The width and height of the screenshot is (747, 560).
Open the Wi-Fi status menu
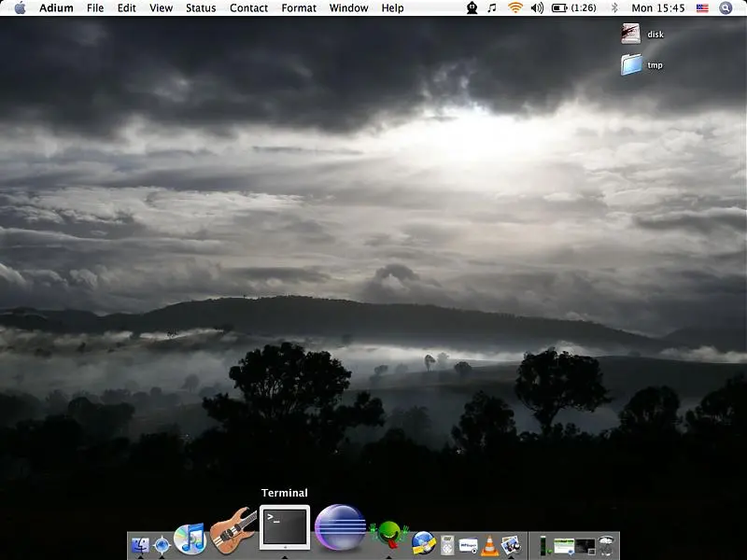tap(514, 7)
